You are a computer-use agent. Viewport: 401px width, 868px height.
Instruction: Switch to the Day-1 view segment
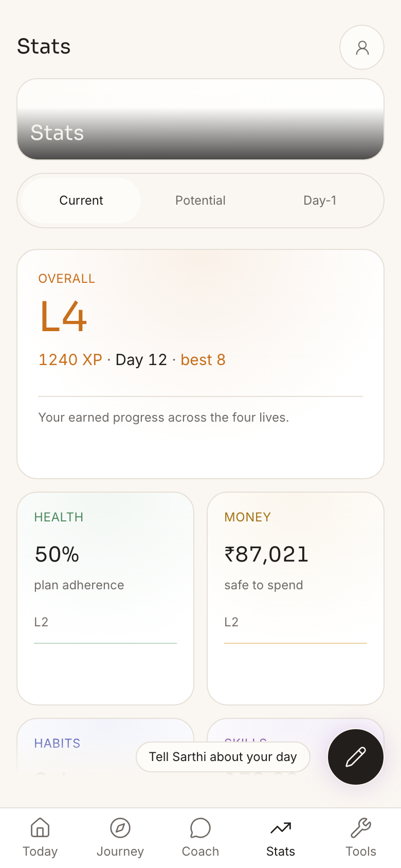[320, 201]
